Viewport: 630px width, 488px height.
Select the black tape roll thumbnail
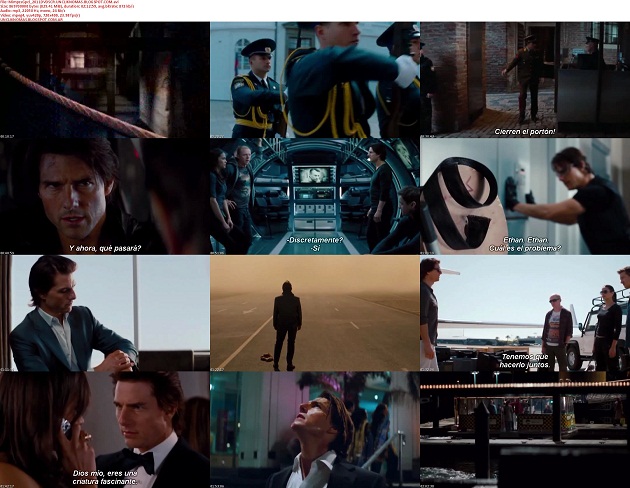[525, 196]
